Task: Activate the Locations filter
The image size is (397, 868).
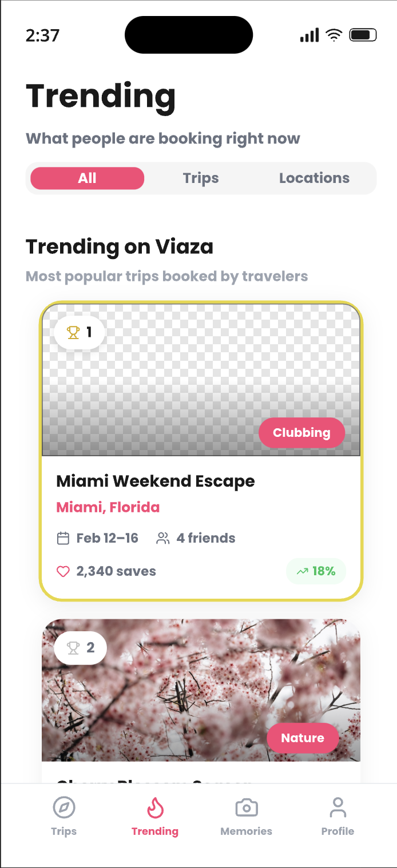Action: 314,178
